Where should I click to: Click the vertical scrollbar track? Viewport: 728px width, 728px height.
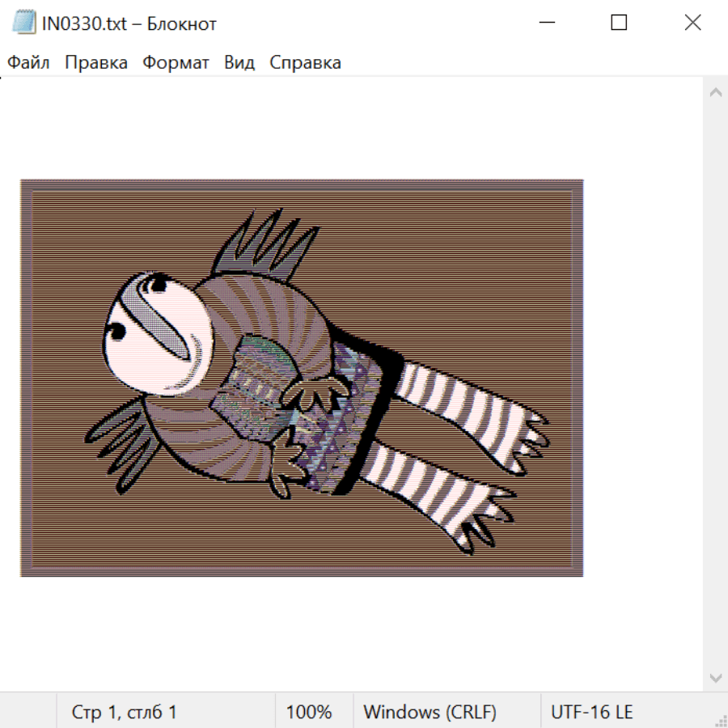coord(715,384)
